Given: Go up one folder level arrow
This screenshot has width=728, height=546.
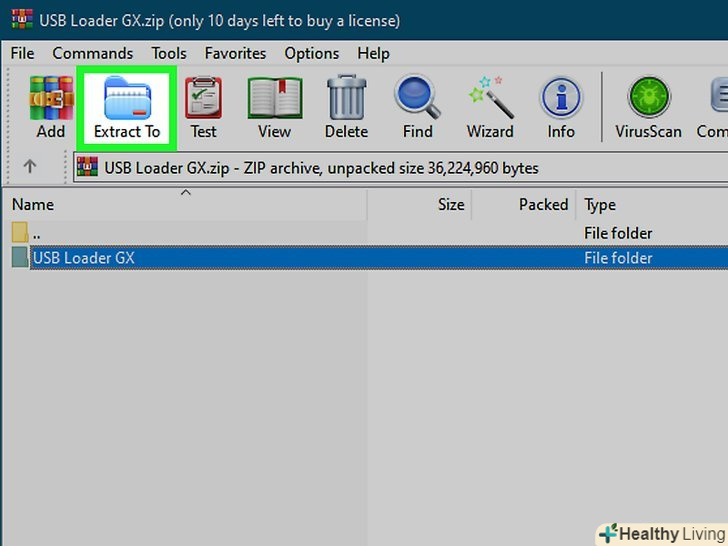Looking at the screenshot, I should pos(30,166).
